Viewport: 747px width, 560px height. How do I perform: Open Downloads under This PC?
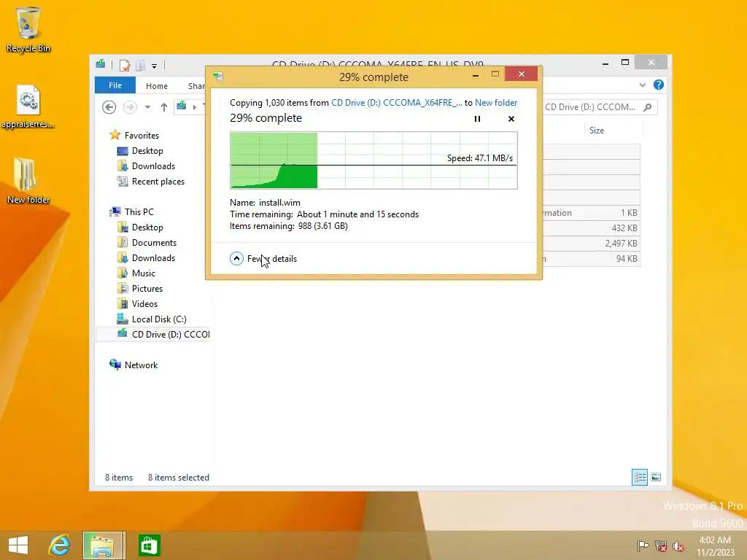153,258
